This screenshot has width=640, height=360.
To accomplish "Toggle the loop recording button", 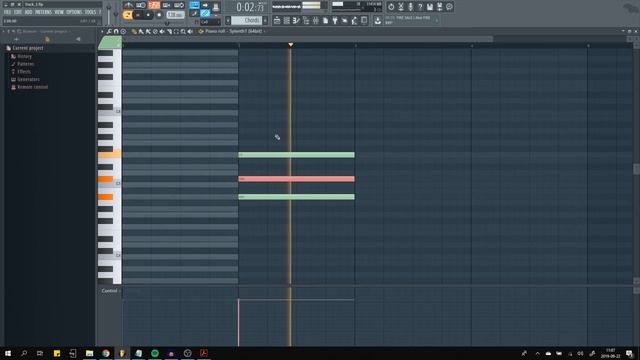I will coord(179,5).
